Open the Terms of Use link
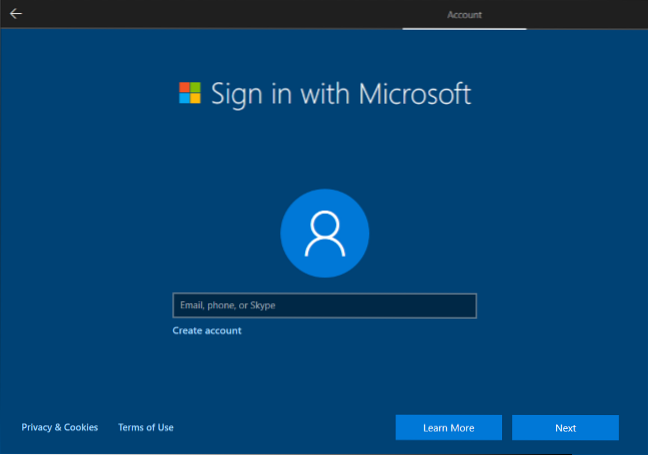648x455 pixels. 146,427
